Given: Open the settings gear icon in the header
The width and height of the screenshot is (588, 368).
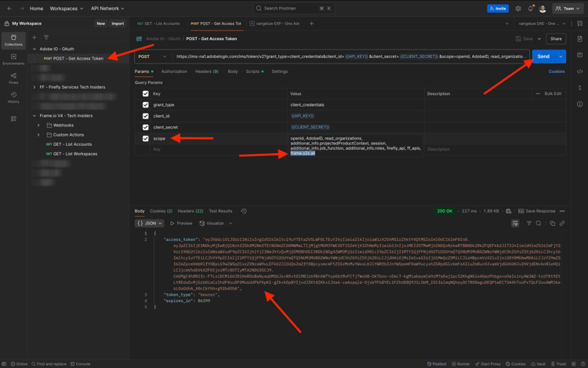Looking at the screenshot, I should [518, 9].
